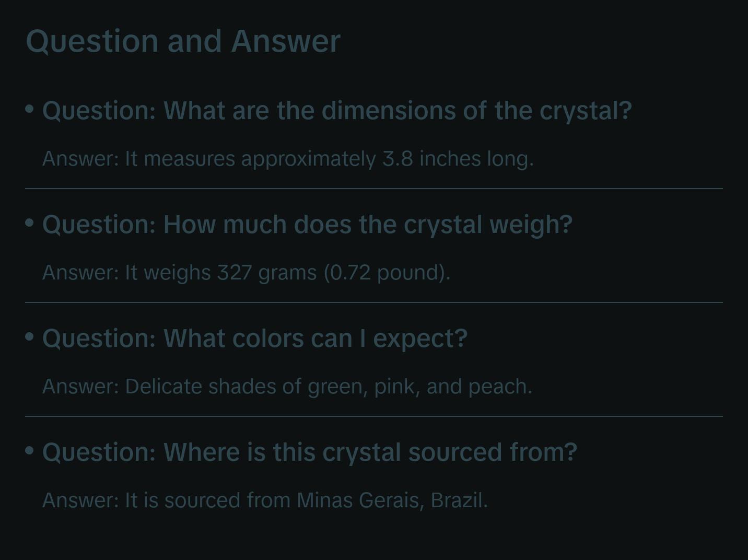
Task: Click the bullet before the weight question
Action: click(x=30, y=223)
